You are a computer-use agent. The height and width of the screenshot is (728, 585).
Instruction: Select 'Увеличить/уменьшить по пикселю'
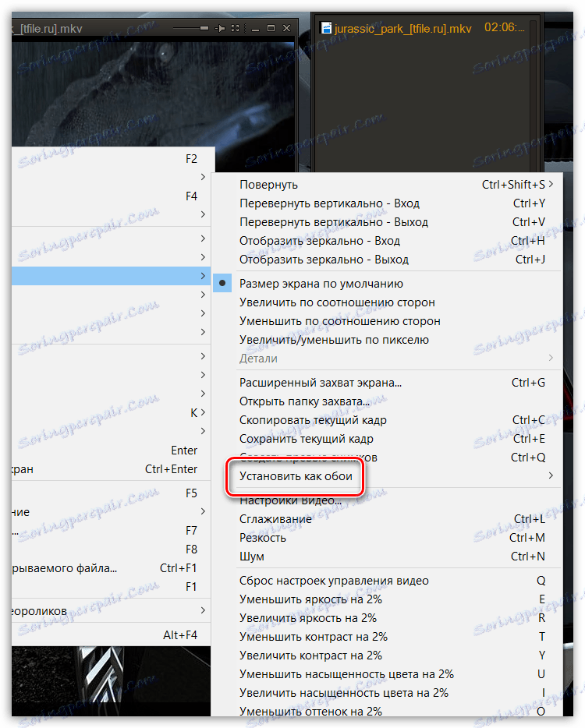[x=387, y=340]
